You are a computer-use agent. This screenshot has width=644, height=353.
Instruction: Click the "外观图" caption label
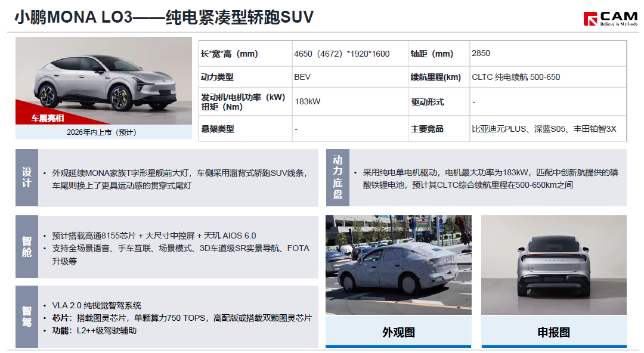tap(398, 332)
